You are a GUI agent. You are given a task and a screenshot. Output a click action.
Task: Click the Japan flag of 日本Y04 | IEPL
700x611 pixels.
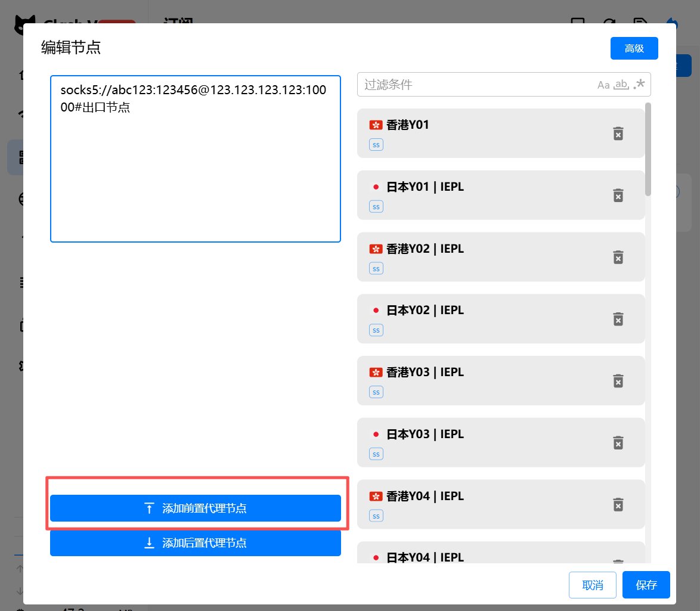pos(376,557)
